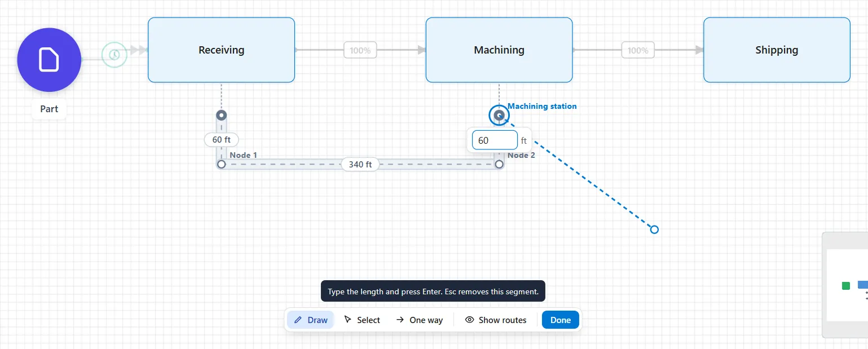Click the Node 2 path point
Viewport: 868px width, 349px height.
[x=499, y=164]
